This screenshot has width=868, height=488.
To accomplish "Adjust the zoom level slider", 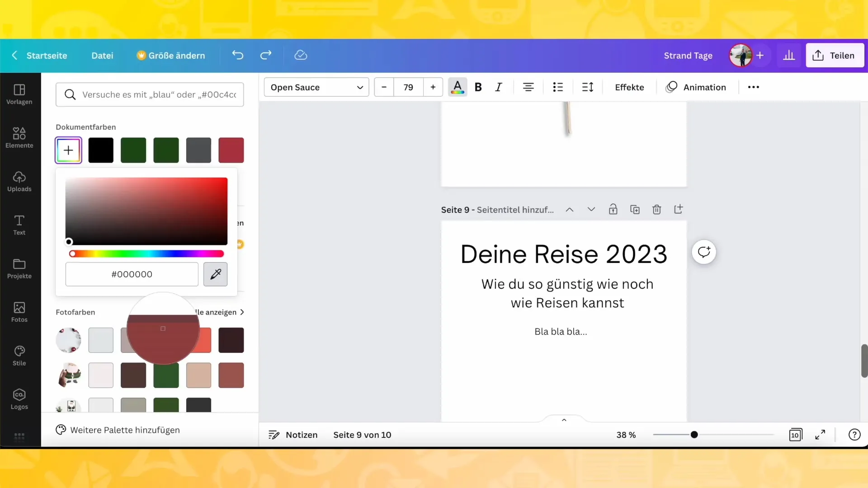I will [x=714, y=435].
